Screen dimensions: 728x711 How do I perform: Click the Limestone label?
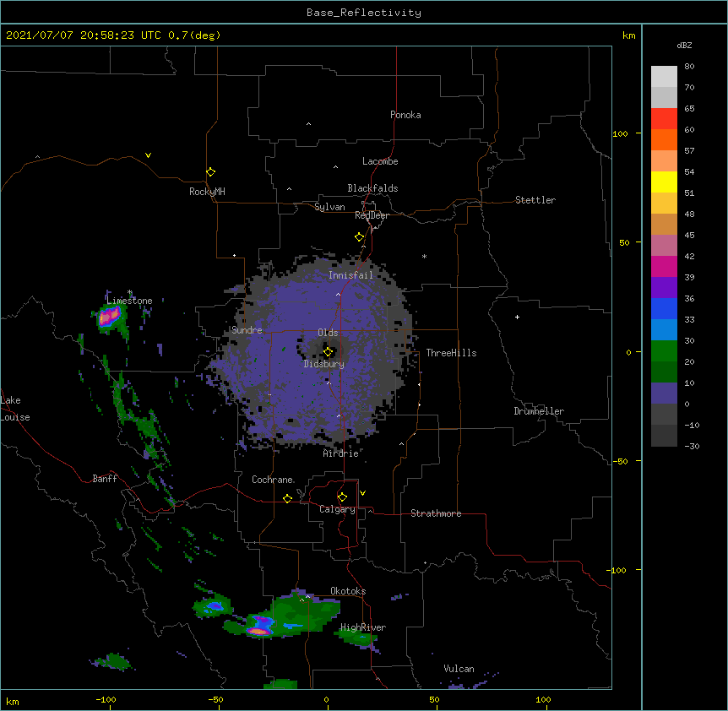(129, 301)
